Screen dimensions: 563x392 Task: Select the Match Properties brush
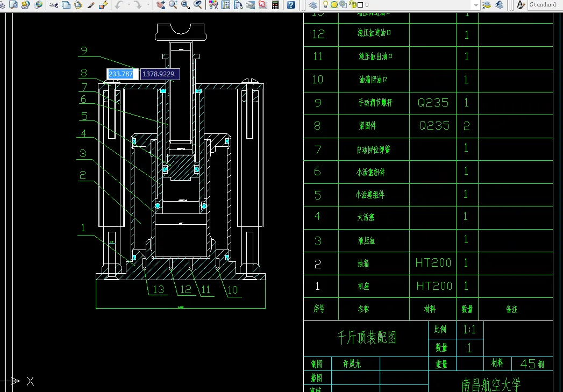click(x=91, y=5)
